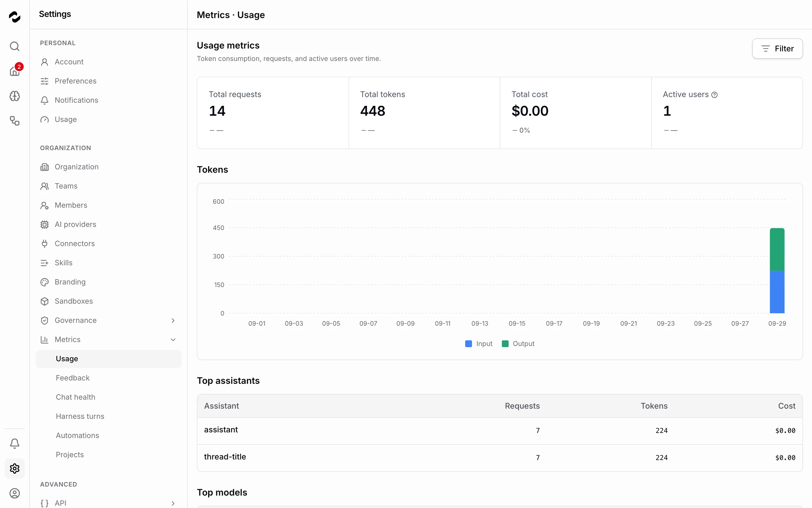This screenshot has width=812, height=508.
Task: Open Members page
Action: (108, 205)
